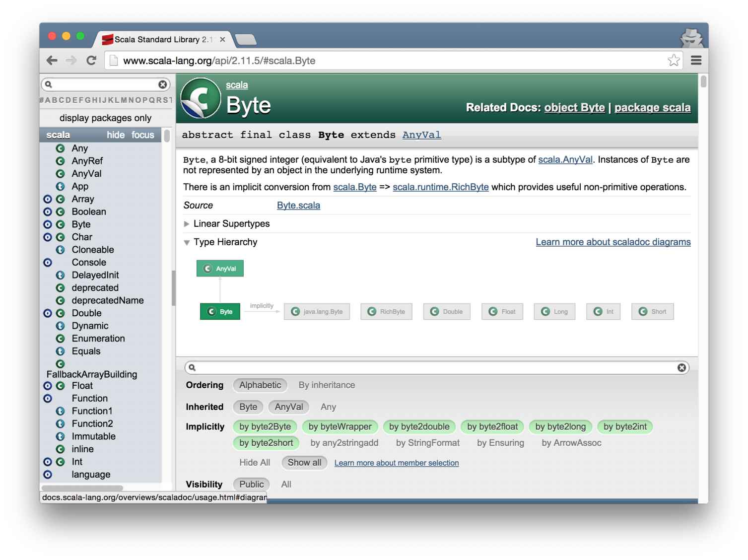Close the Scala Standard Library tab

click(222, 39)
